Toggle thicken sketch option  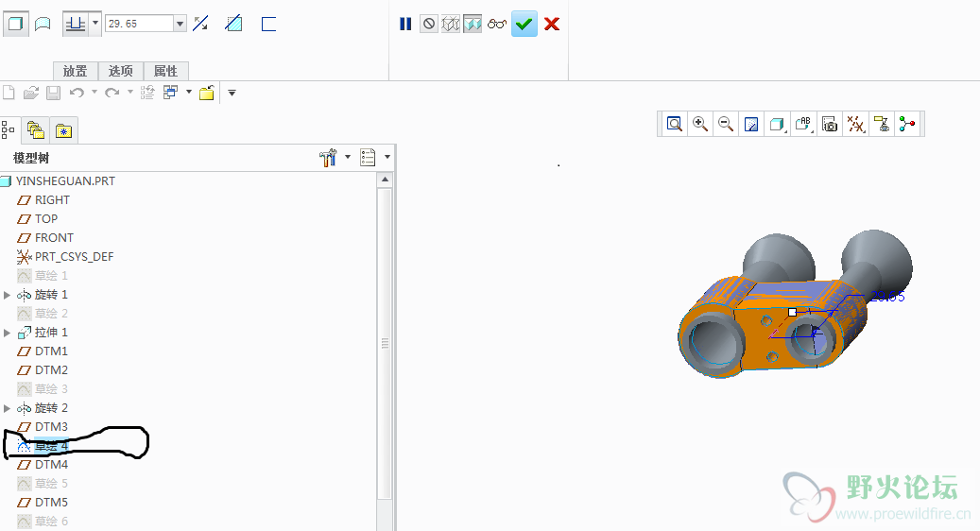[x=268, y=25]
